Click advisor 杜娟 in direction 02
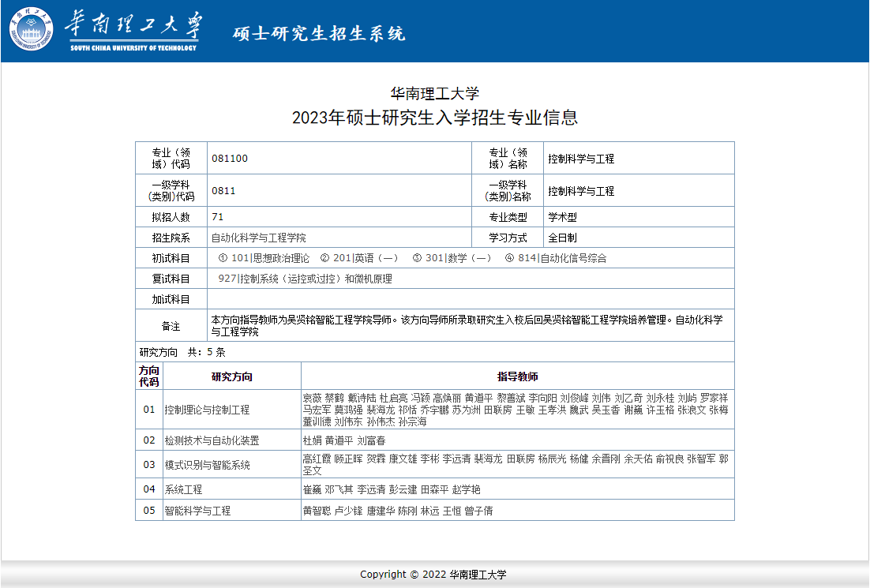The height and width of the screenshot is (588, 870). [x=313, y=440]
